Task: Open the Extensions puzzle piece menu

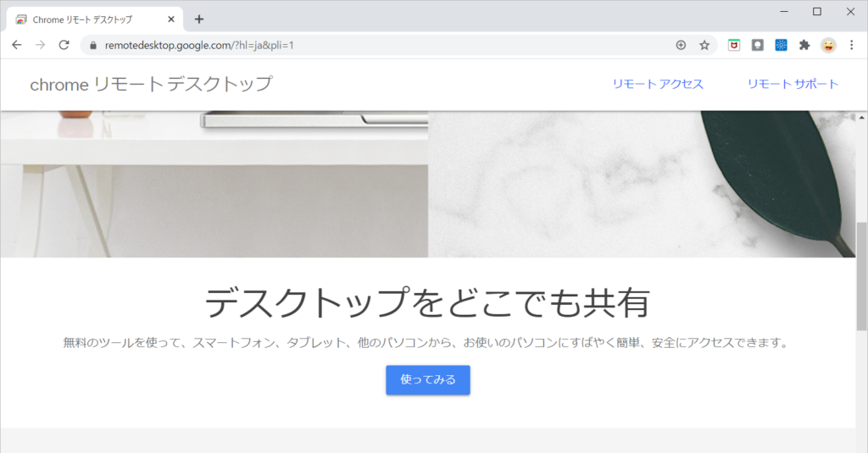Action: (804, 46)
